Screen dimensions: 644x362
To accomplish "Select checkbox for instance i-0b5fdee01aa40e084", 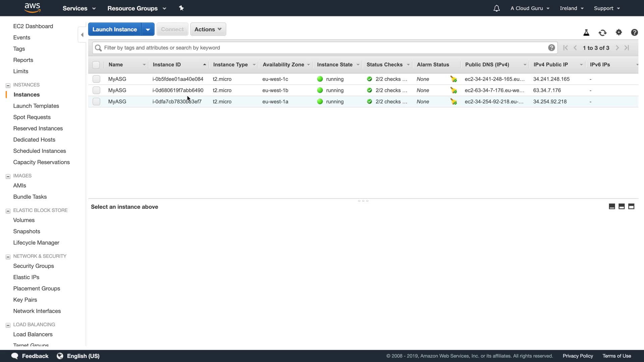I will (96, 79).
